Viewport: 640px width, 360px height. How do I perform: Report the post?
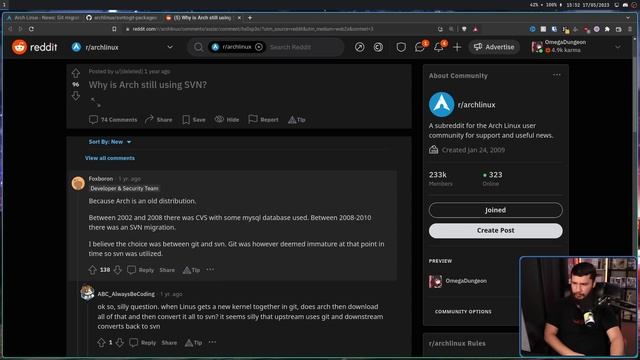point(263,120)
